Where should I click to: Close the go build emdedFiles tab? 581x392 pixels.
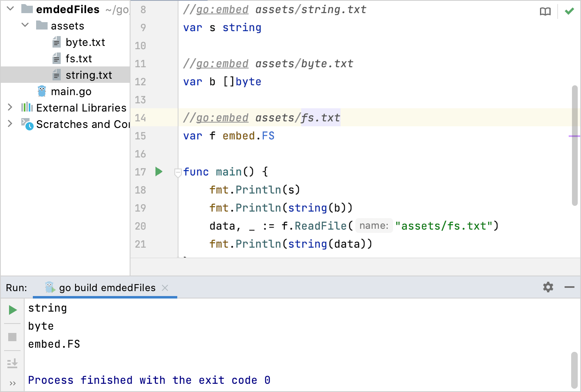(x=165, y=288)
